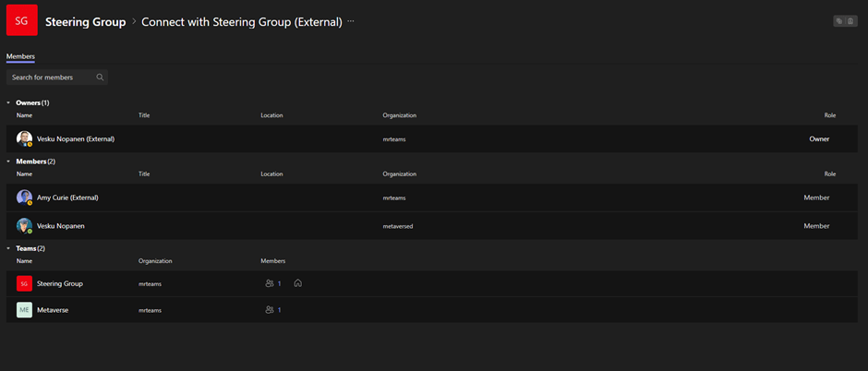Click the Search for members field

tap(51, 78)
